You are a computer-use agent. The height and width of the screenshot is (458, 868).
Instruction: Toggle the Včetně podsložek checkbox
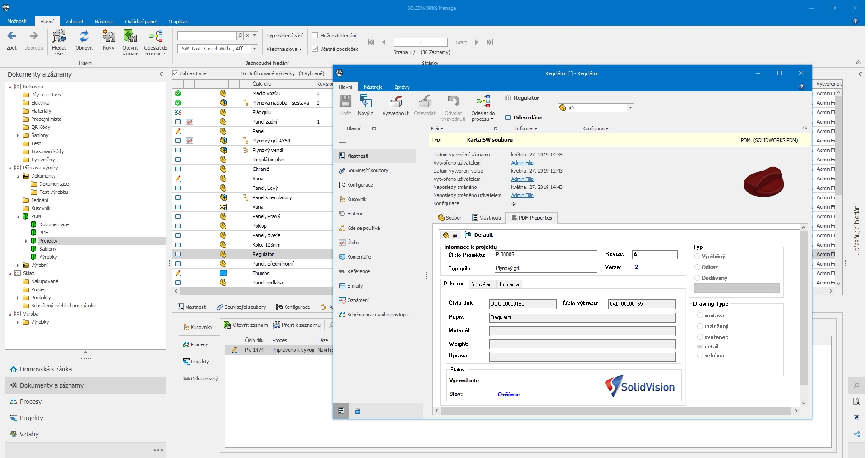[x=315, y=49]
